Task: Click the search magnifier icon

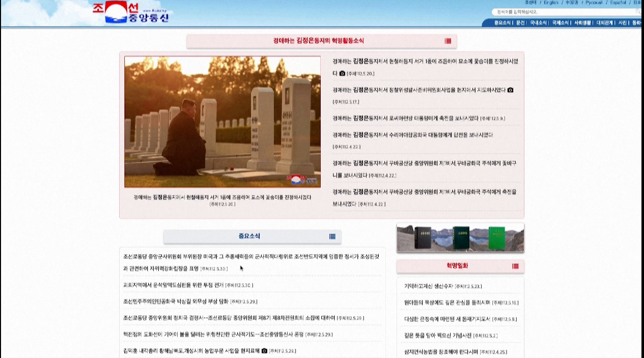Action: point(638,11)
